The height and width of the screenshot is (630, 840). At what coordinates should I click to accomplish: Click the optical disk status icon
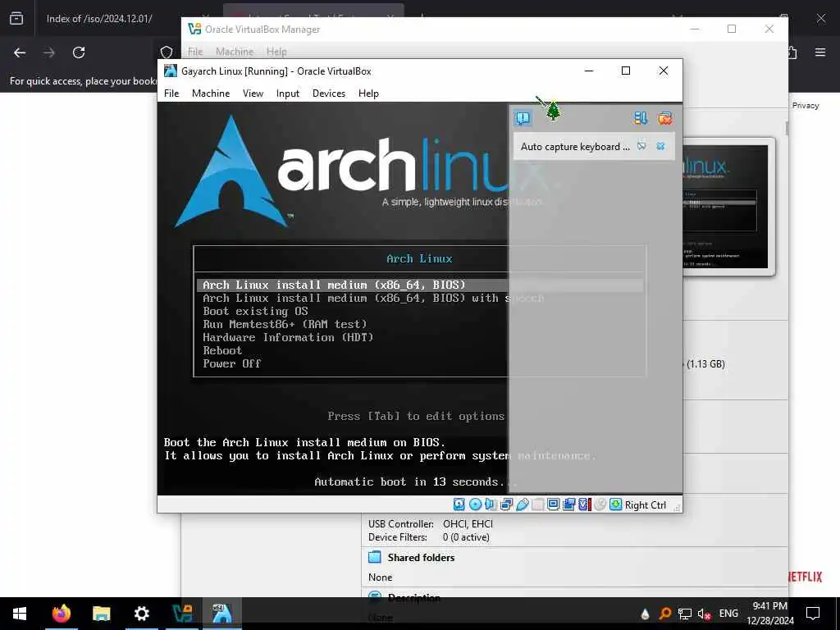tap(475, 504)
